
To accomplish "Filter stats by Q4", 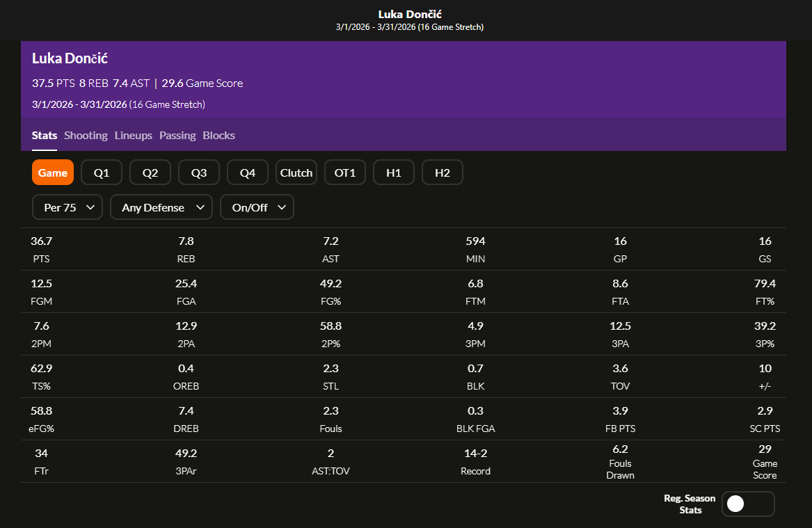I will [x=248, y=173].
